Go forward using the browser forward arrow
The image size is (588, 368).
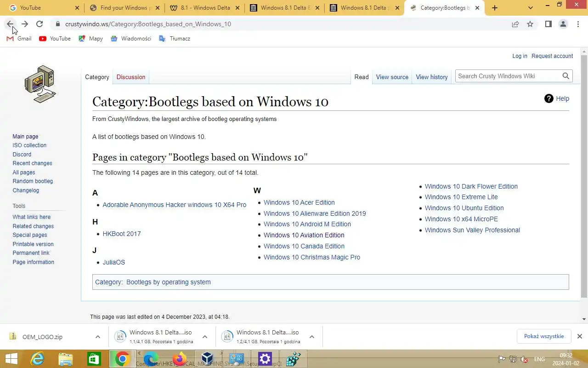(x=25, y=24)
